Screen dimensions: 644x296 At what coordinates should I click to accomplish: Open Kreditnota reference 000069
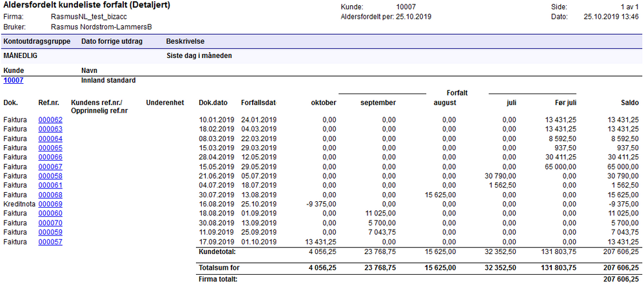click(x=50, y=204)
